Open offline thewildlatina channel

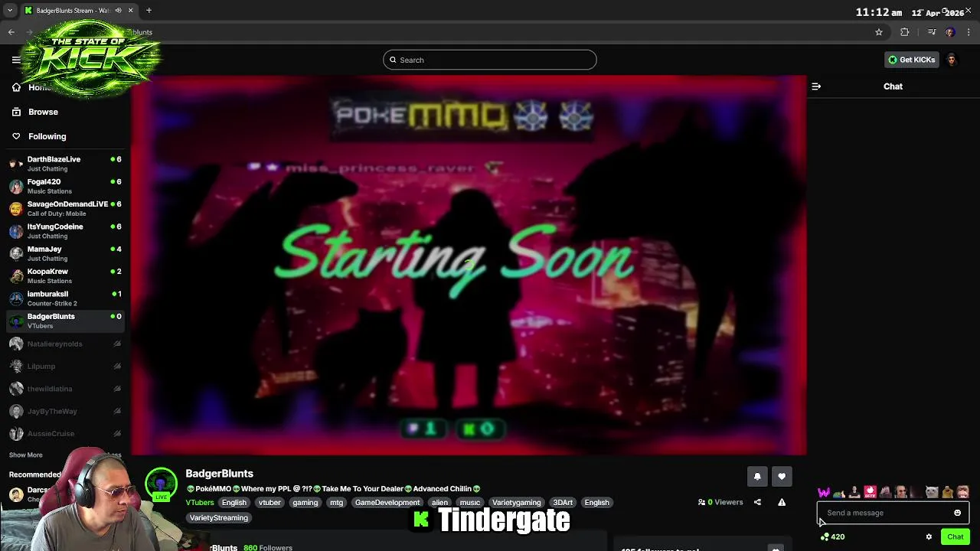tap(65, 389)
